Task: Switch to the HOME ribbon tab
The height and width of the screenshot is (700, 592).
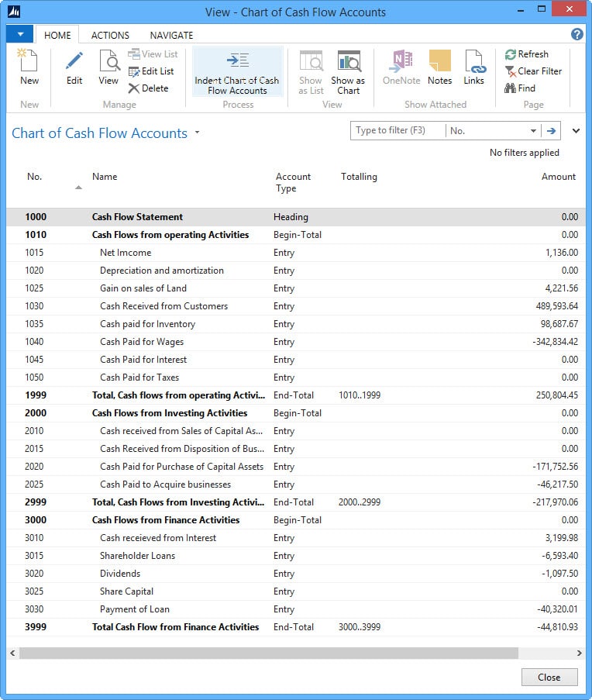Action: [57, 35]
